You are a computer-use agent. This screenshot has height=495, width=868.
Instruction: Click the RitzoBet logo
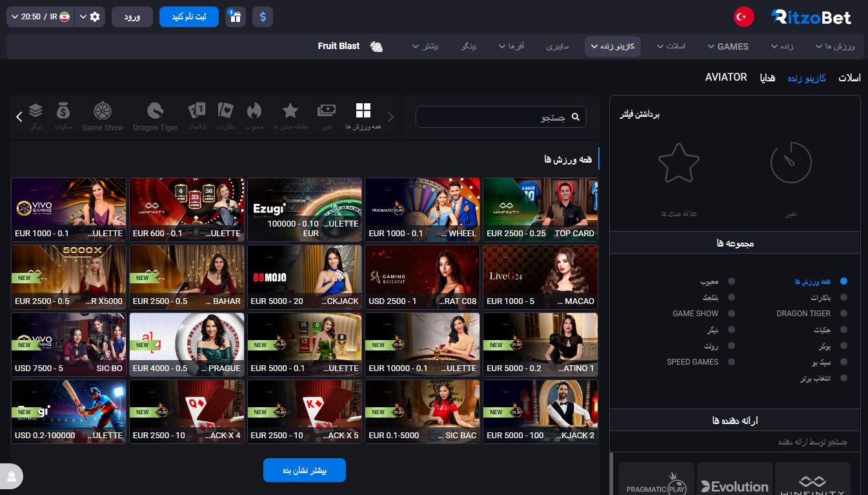coord(811,17)
